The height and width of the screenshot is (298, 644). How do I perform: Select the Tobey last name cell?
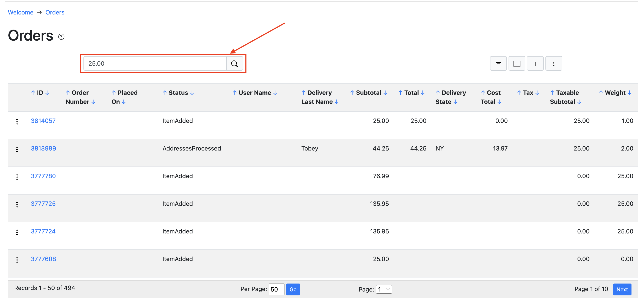point(310,148)
